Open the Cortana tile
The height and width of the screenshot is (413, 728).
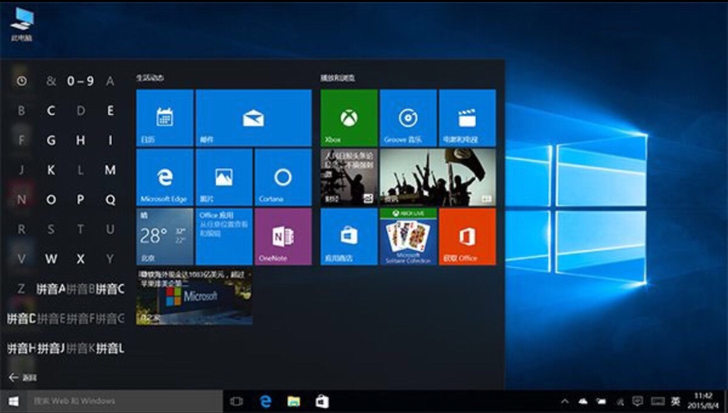point(283,177)
